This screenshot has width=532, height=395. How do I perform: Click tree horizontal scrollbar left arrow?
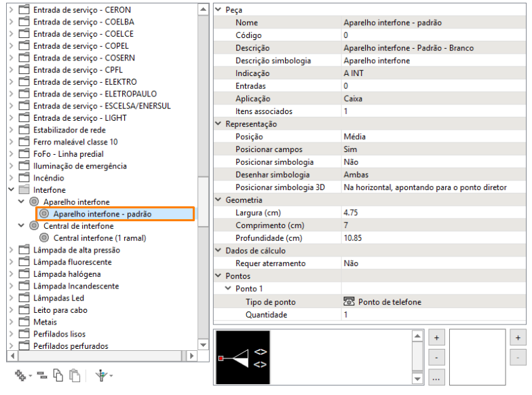pos(12,356)
